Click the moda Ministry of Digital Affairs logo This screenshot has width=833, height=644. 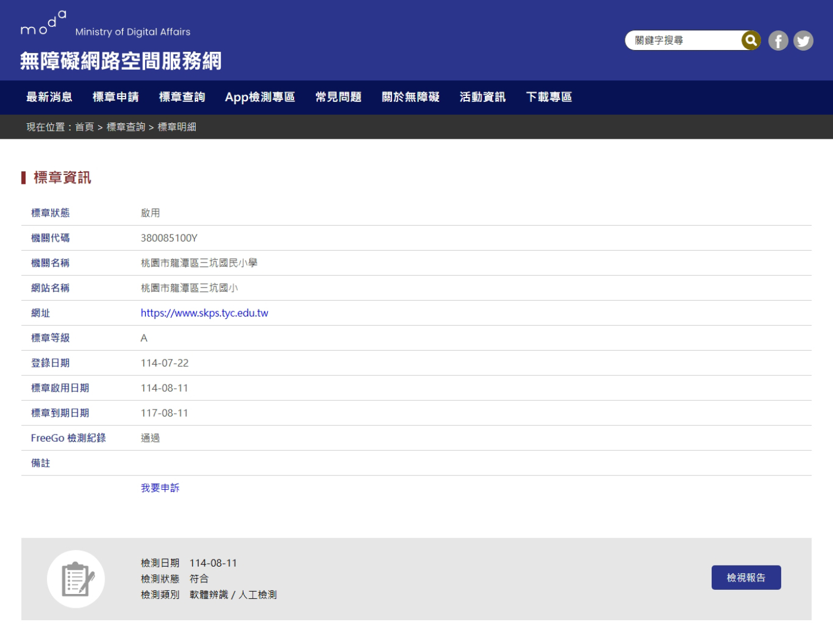pyautogui.click(x=105, y=25)
